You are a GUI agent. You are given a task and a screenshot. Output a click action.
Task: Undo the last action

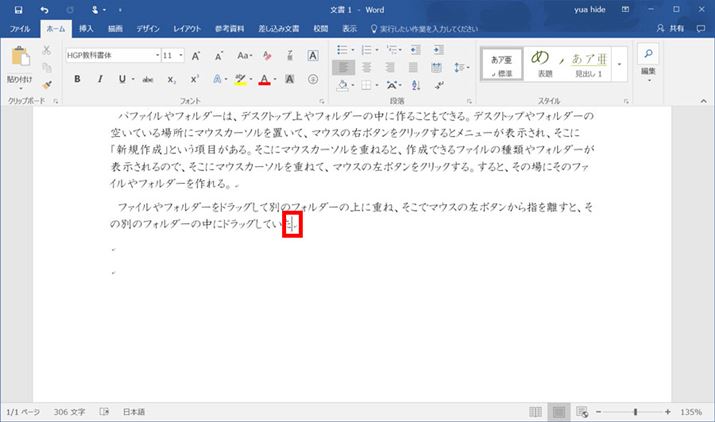coord(44,10)
